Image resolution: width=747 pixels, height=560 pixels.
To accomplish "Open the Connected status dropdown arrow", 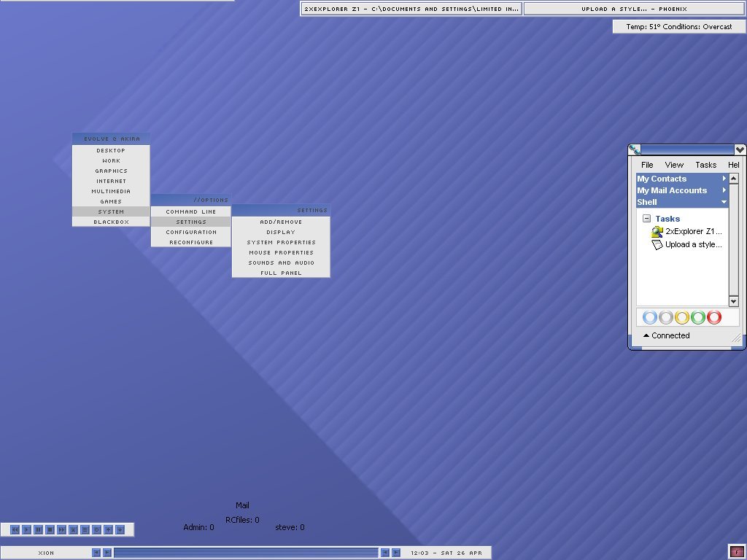I will 646,335.
